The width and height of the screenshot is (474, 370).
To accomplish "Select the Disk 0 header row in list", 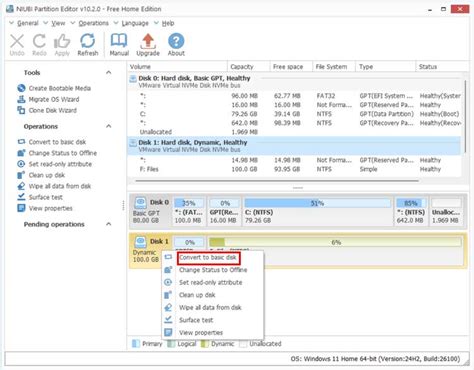I will tap(294, 82).
